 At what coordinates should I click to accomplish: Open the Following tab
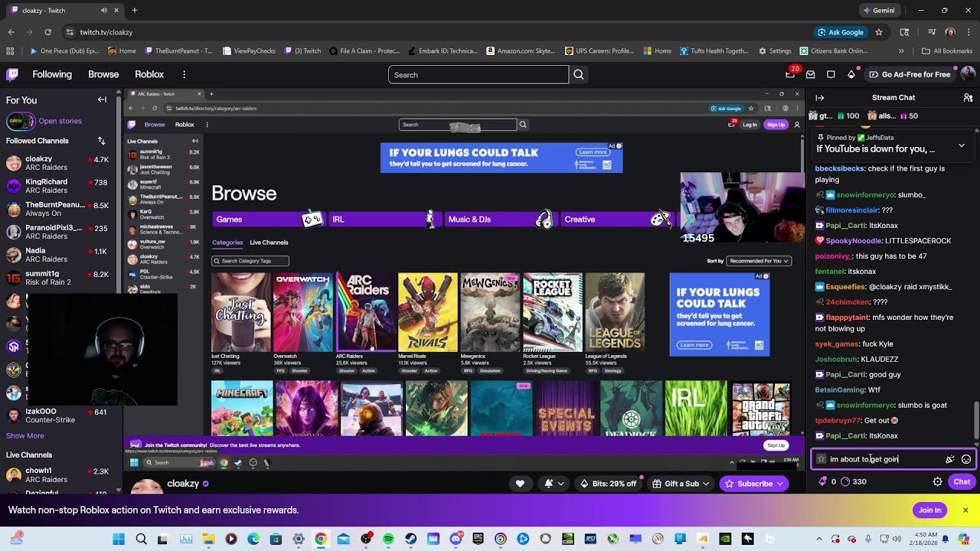52,74
